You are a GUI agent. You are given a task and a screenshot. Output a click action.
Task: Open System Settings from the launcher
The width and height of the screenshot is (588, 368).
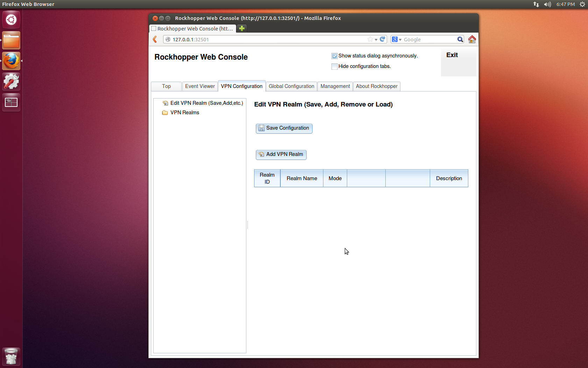[11, 82]
